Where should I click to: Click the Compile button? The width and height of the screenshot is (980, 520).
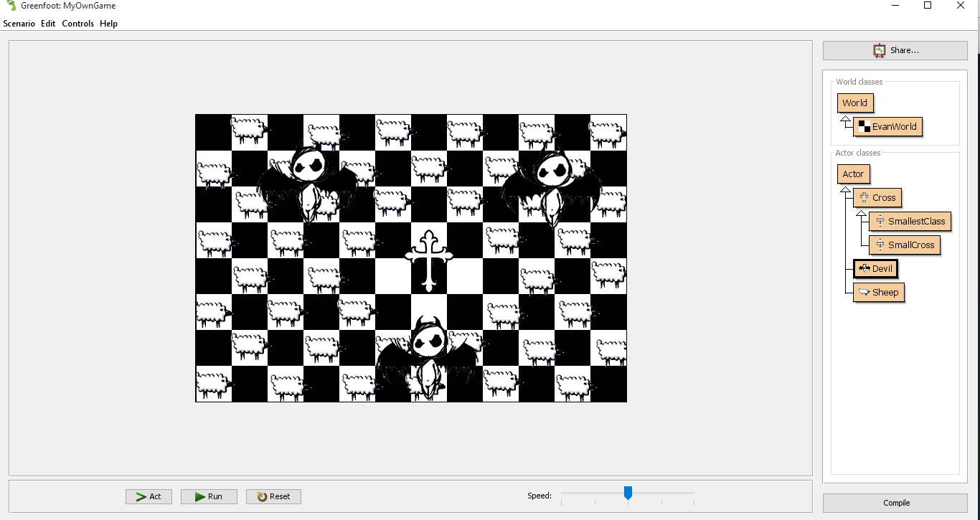895,503
